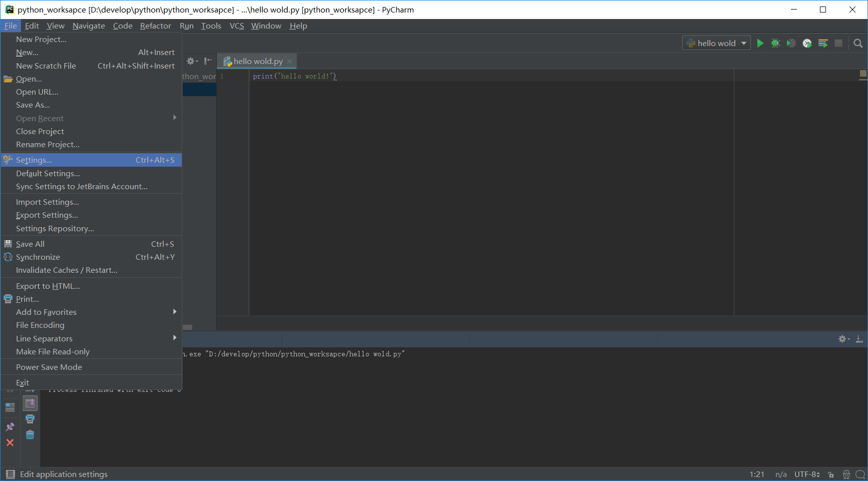
Task: Choose Save All
Action: tap(91, 244)
